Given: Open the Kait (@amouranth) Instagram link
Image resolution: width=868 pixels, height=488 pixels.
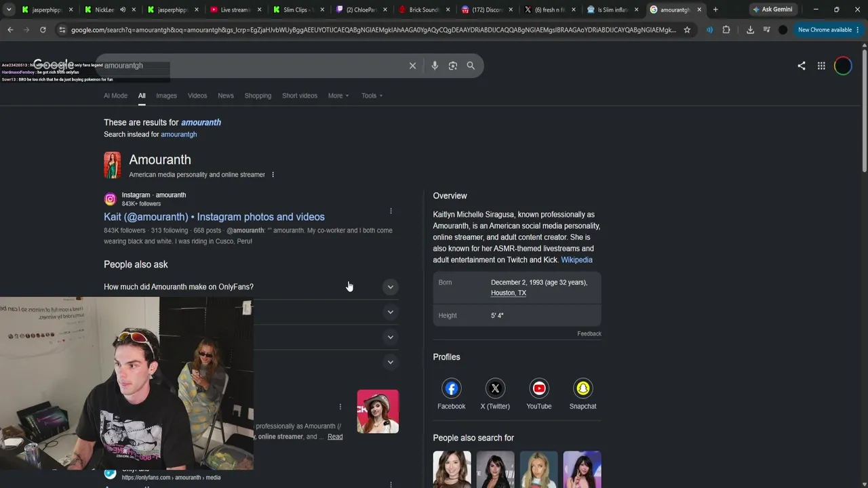Looking at the screenshot, I should 214,217.
